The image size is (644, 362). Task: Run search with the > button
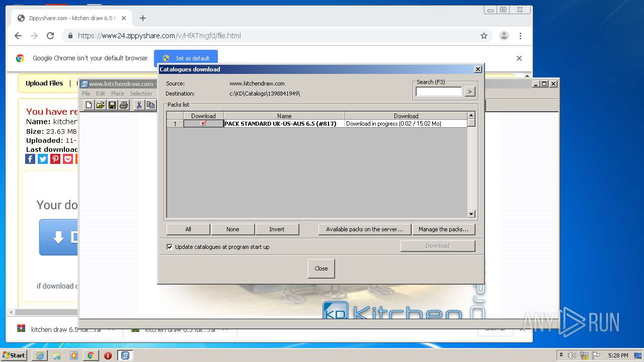point(469,92)
